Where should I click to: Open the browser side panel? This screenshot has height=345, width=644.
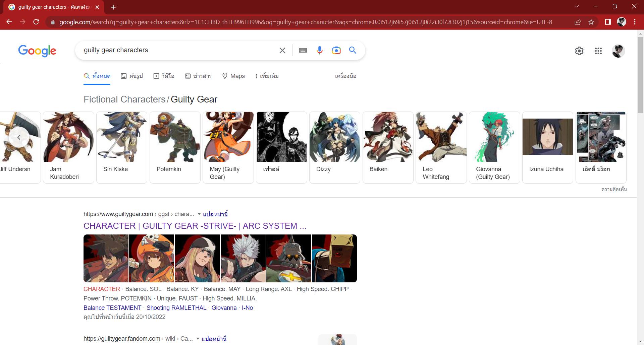tap(608, 22)
